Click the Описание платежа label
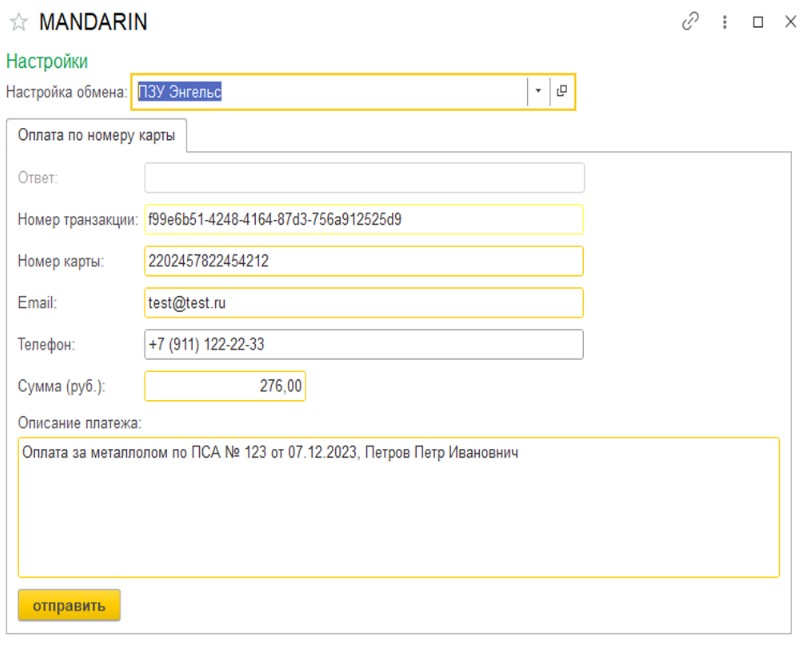The height and width of the screenshot is (645, 806). [x=80, y=422]
